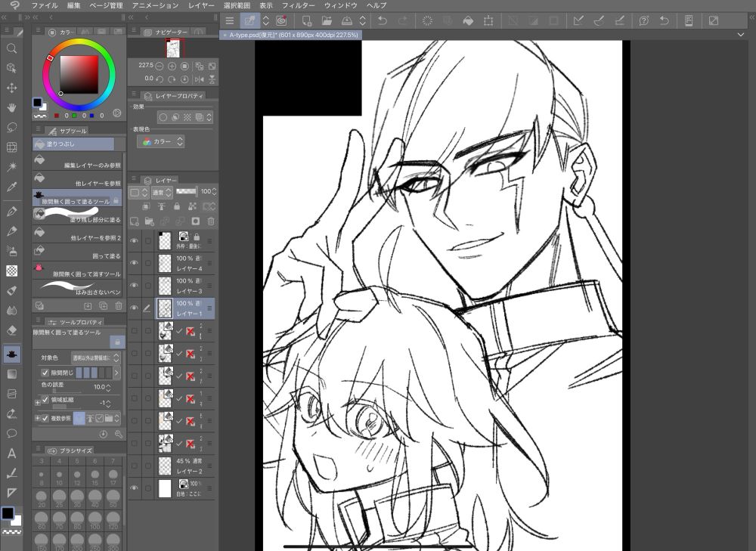The height and width of the screenshot is (551, 756).
Task: Show レイヤー2 (45%) via its visibility box
Action: pyautogui.click(x=135, y=466)
